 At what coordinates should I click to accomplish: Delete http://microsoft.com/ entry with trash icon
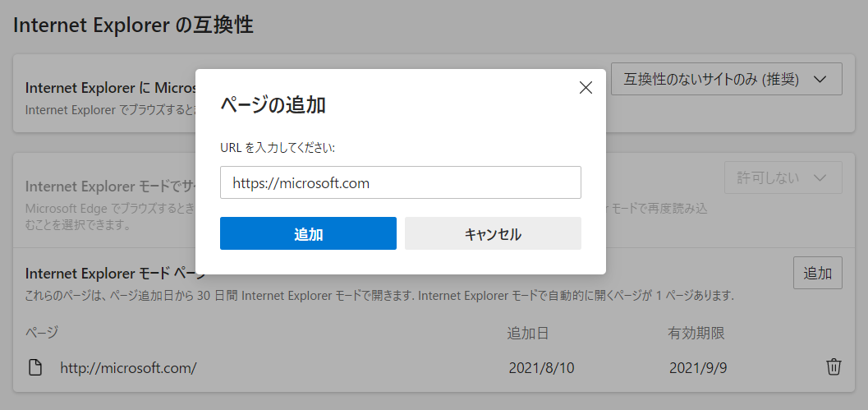point(834,367)
